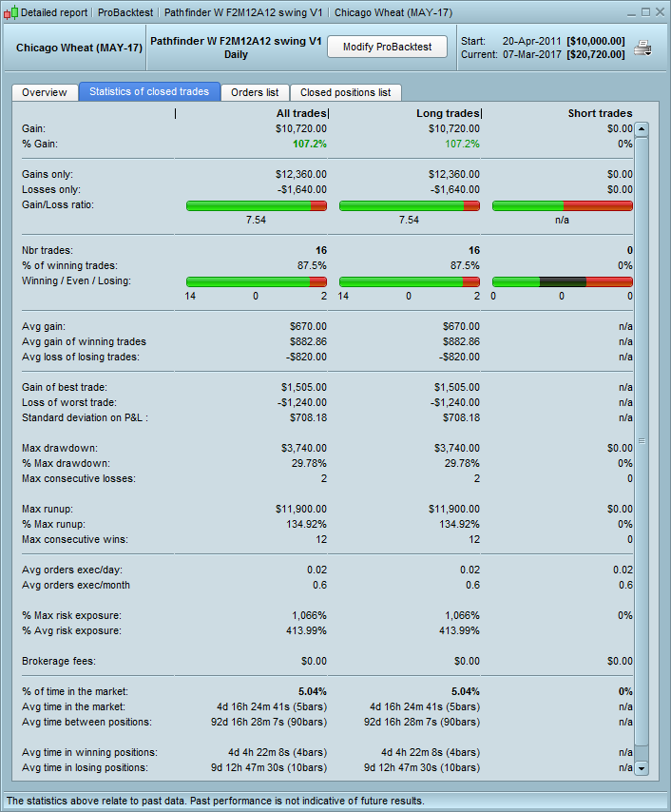Switch to the Overview tab
Image resolution: width=671 pixels, height=812 pixels.
click(x=45, y=92)
